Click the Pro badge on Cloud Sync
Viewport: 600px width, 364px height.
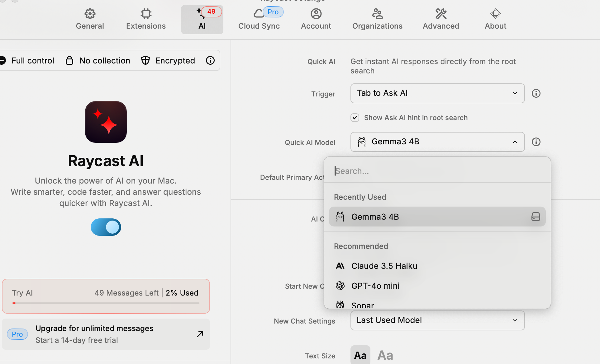click(273, 12)
